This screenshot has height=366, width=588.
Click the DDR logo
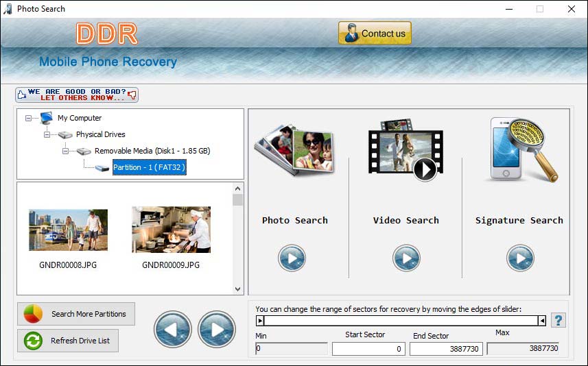tap(107, 34)
